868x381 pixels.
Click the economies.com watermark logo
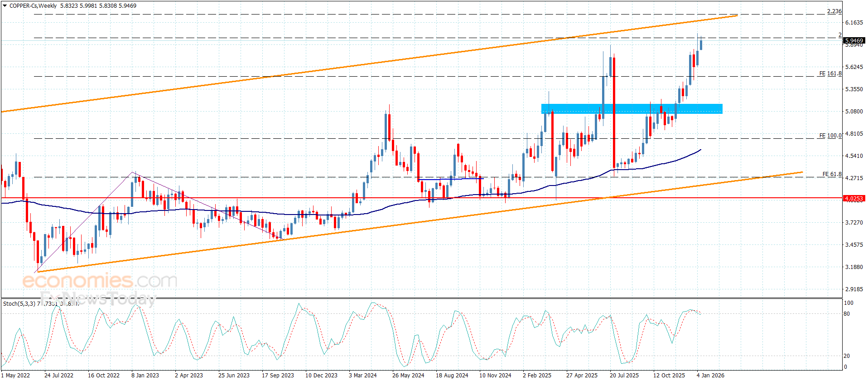(100, 281)
